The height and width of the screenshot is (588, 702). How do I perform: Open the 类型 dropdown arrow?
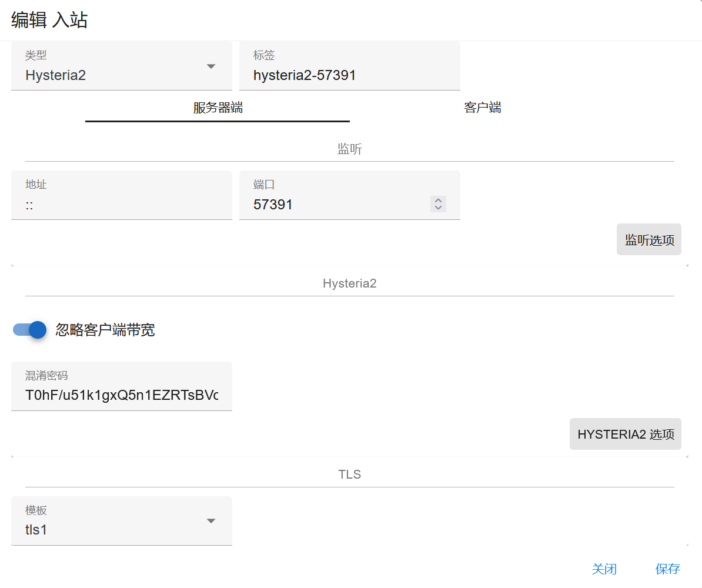point(211,66)
